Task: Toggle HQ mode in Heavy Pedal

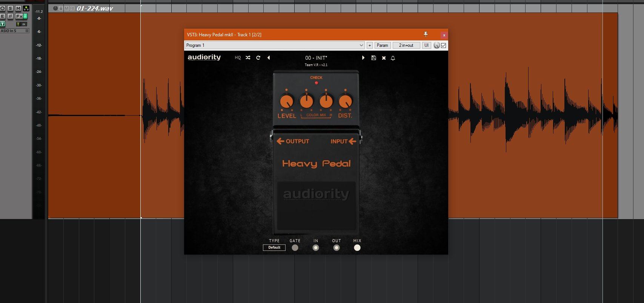Action: coord(238,58)
